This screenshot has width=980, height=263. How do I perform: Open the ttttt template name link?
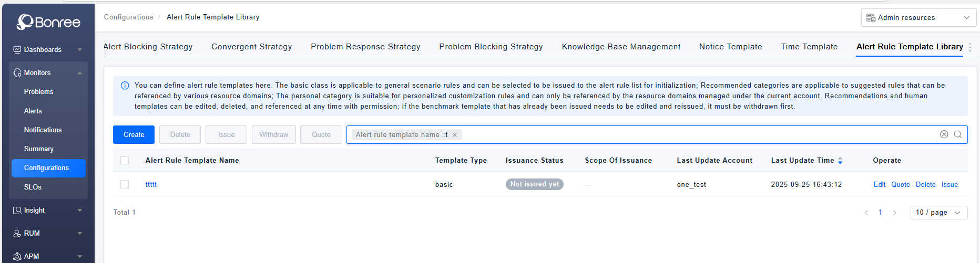point(151,185)
